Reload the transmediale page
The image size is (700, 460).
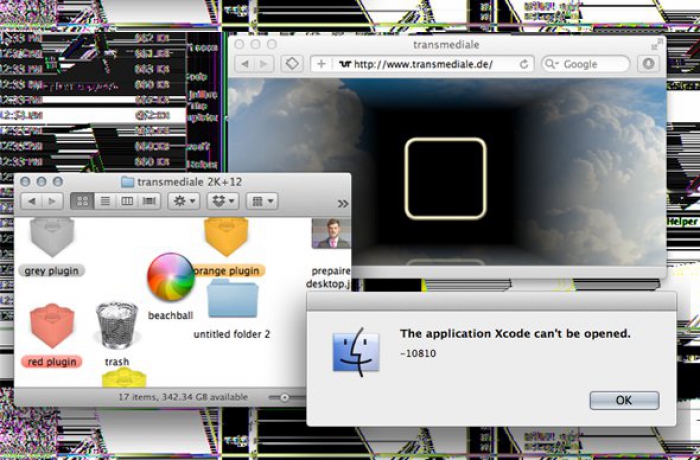coord(524,64)
